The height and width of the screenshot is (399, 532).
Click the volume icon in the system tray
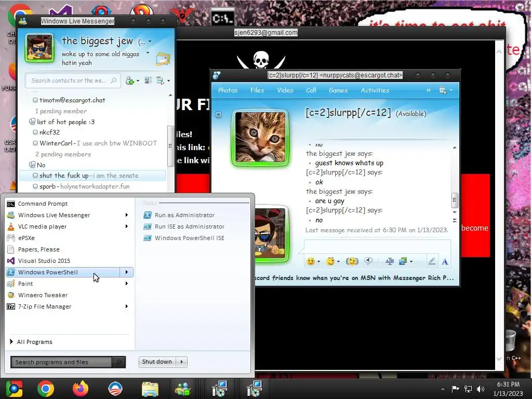point(481,389)
